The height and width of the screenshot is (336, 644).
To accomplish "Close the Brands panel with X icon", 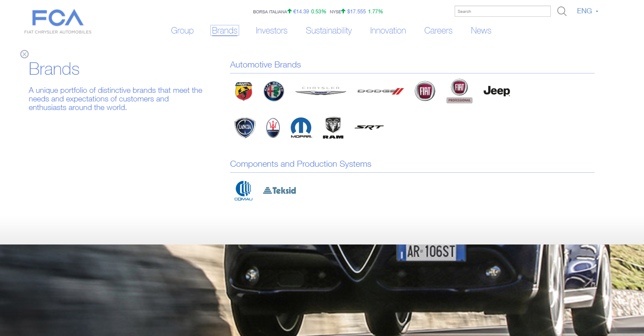I will (x=24, y=54).
